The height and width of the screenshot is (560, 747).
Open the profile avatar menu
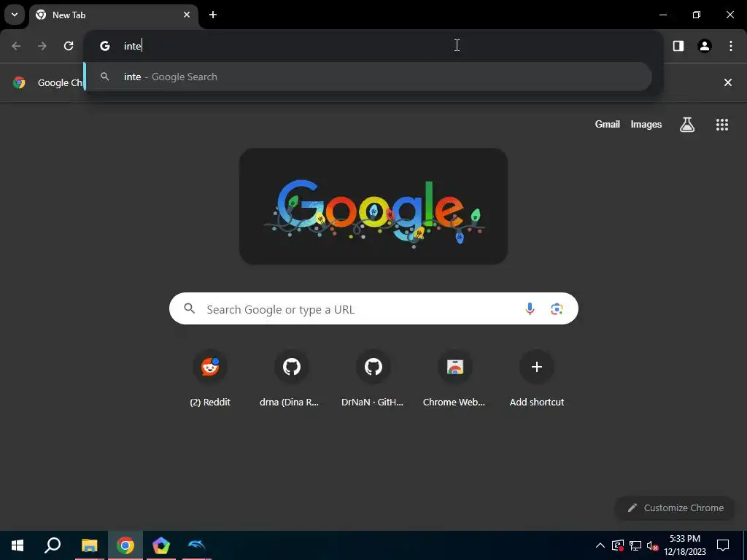[705, 46]
